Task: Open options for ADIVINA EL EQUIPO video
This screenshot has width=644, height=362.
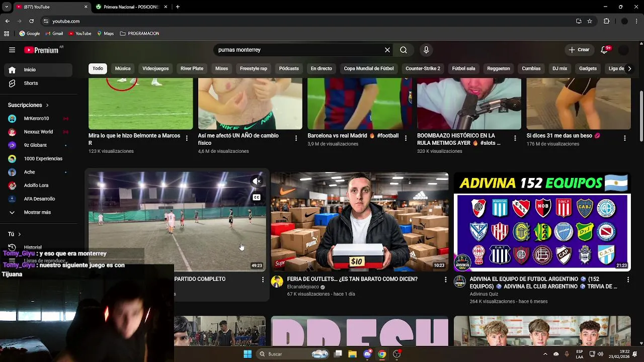Action: (x=628, y=280)
